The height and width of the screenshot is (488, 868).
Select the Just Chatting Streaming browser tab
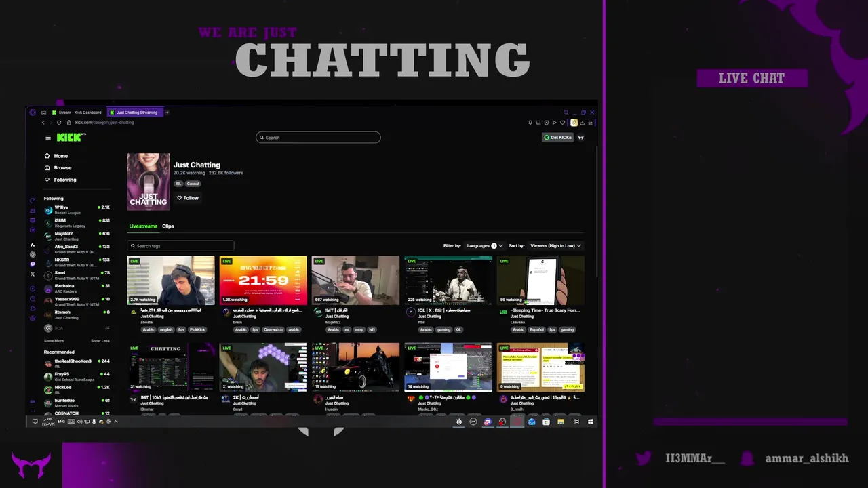coord(135,113)
